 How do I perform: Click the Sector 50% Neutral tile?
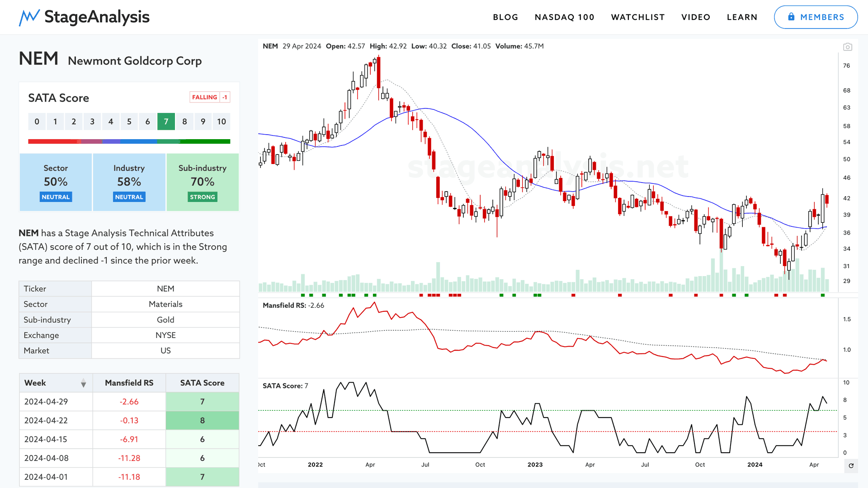56,182
